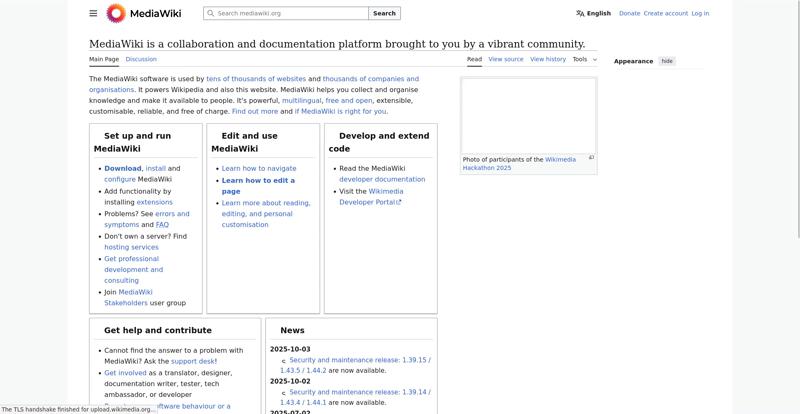
Task: Open the Log in link
Action: tap(700, 13)
